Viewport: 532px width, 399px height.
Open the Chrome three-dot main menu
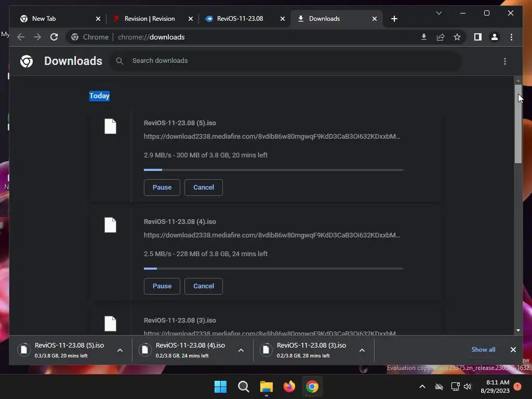coord(511,37)
